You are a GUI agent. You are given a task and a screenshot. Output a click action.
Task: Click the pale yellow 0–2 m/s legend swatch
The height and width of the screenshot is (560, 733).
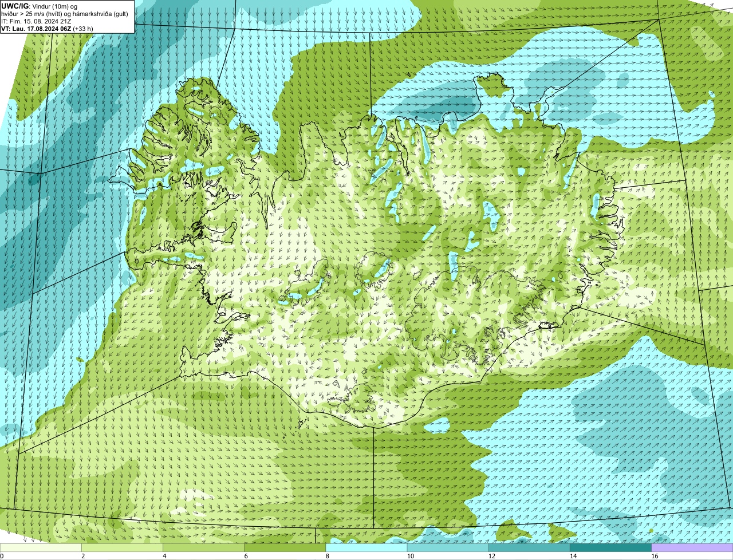pos(41,547)
